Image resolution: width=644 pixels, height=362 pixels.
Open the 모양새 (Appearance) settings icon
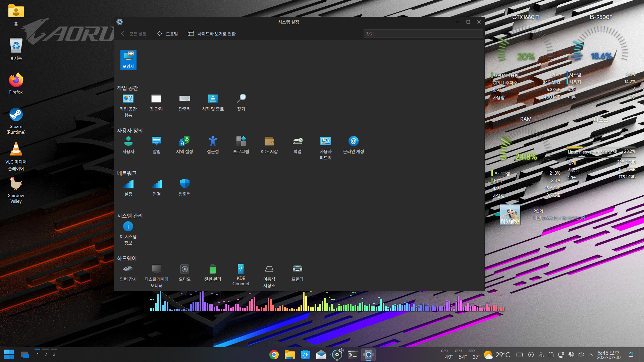[128, 60]
